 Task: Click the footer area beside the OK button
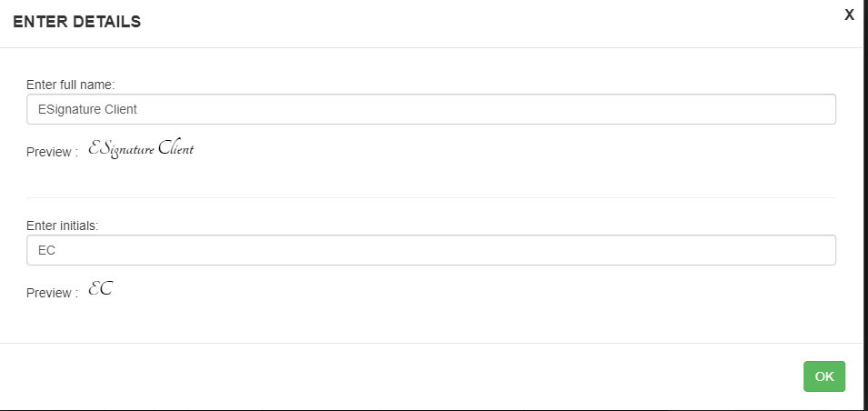pyautogui.click(x=399, y=376)
